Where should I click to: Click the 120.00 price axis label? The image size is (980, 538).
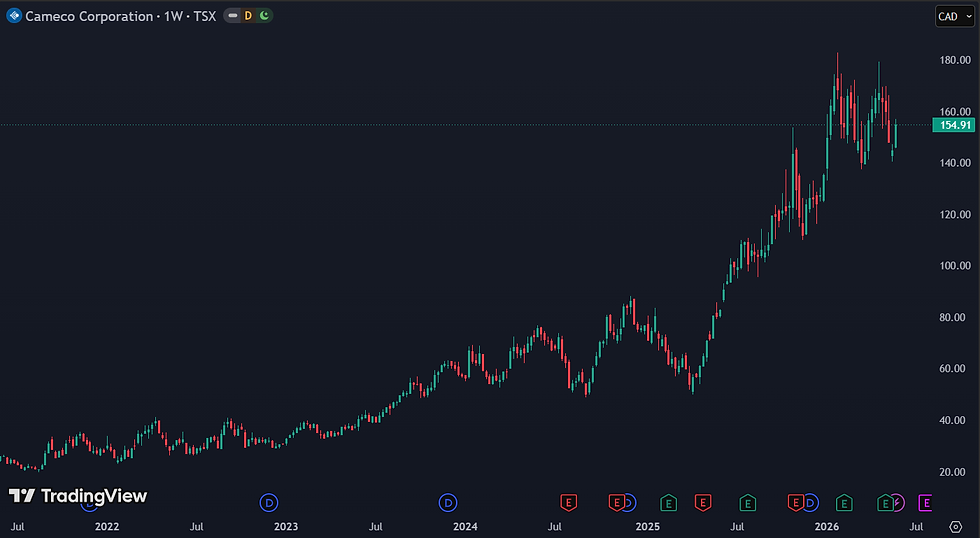[x=955, y=214]
